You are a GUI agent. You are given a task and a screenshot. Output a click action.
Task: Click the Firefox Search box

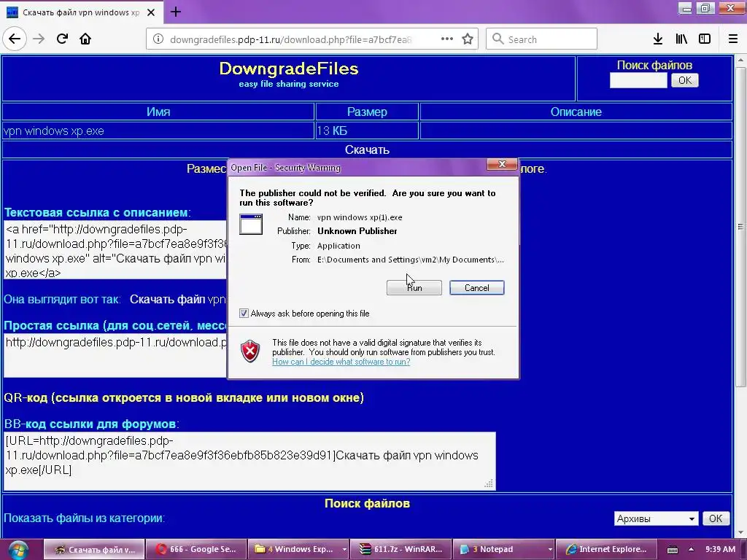[x=541, y=39]
